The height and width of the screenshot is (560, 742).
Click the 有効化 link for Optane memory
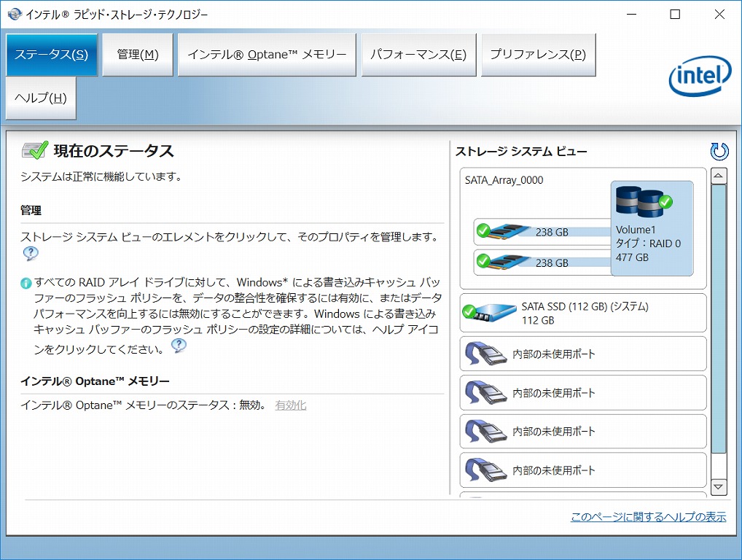(291, 405)
